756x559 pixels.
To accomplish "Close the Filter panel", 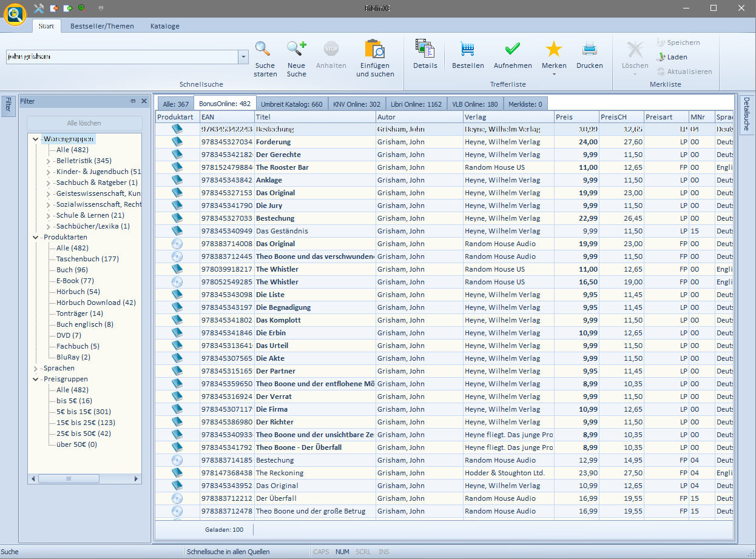I will pyautogui.click(x=144, y=101).
